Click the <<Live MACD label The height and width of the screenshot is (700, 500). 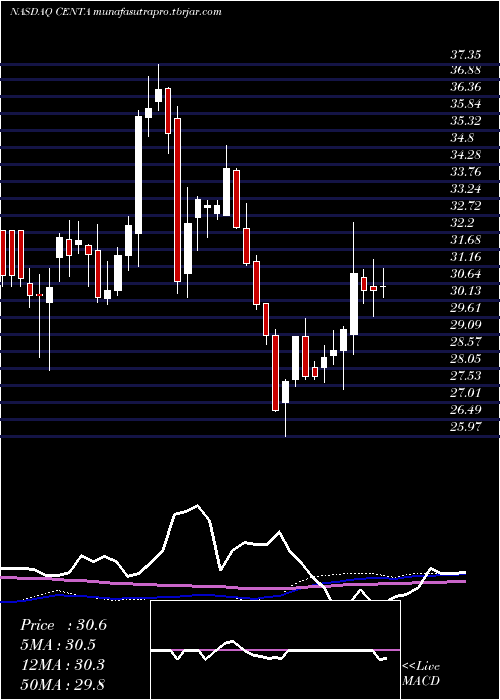click(421, 674)
